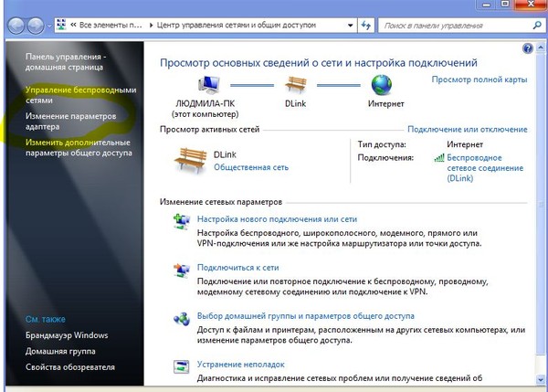Click the troubleshooting icon beside 'Устранение неполадок'
Image resolution: width=548 pixels, height=392 pixels.
[x=182, y=366]
